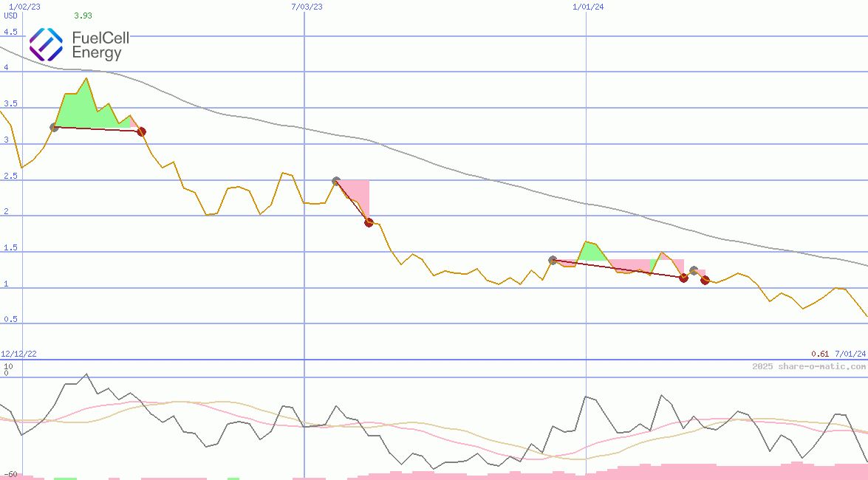Click the USD currency label

coord(10,16)
